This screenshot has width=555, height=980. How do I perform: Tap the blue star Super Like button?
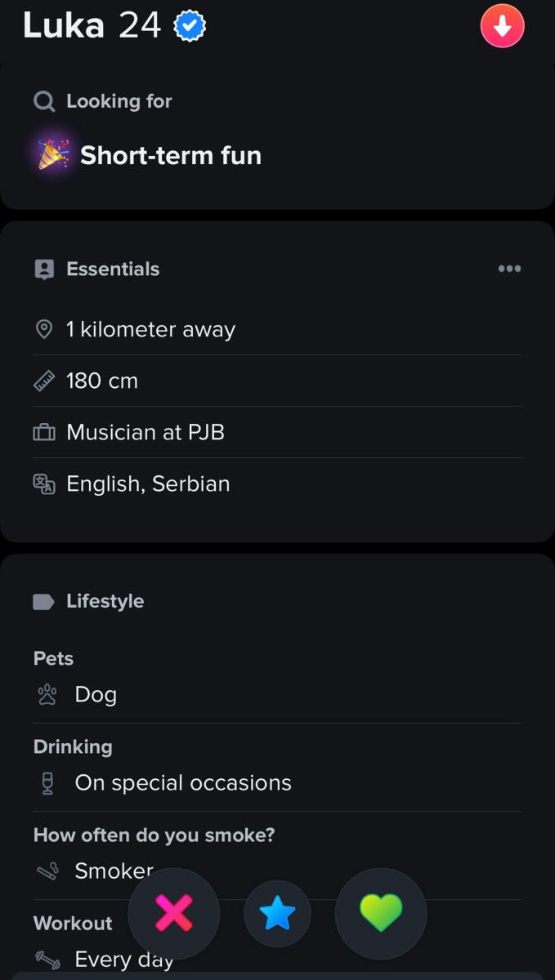277,914
